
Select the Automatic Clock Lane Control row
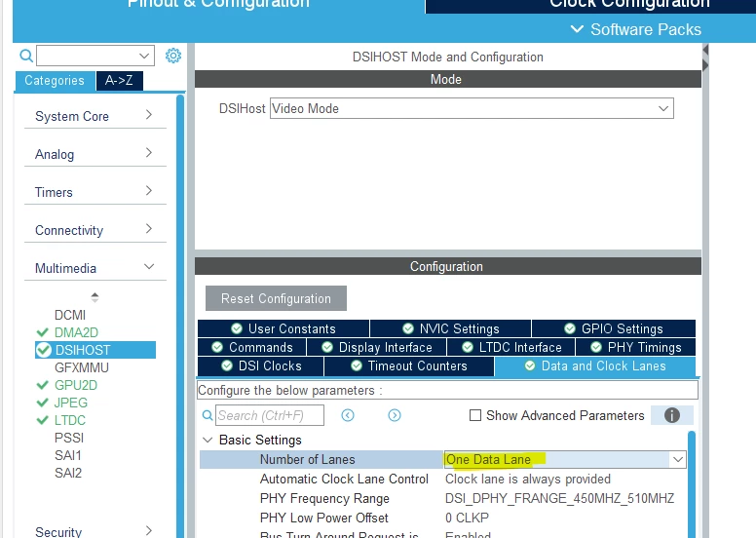(442, 479)
